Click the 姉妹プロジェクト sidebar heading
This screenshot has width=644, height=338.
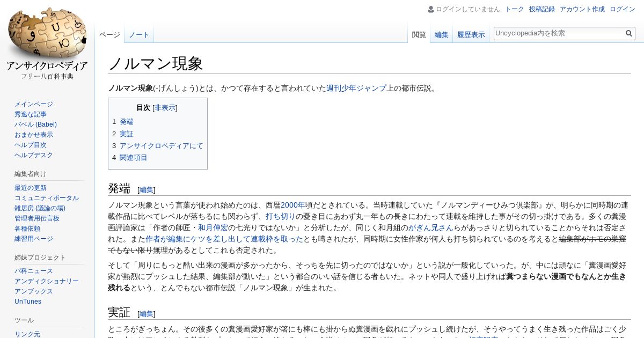[x=40, y=258]
